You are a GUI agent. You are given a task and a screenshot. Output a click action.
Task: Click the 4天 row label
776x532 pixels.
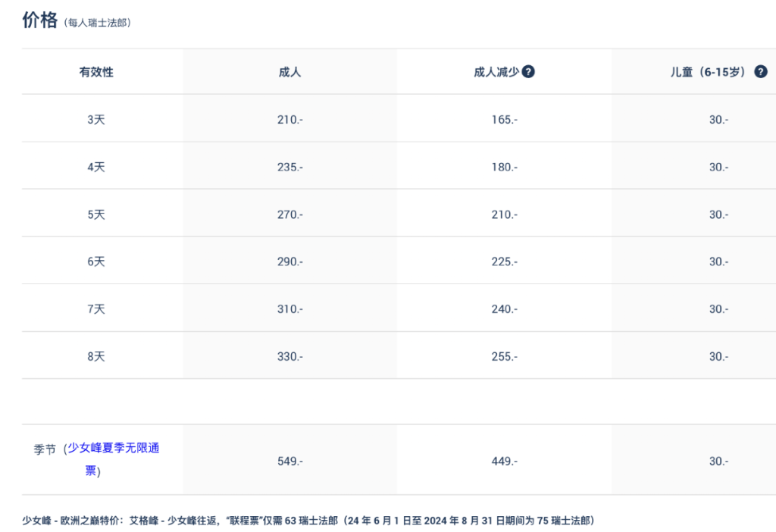(96, 167)
